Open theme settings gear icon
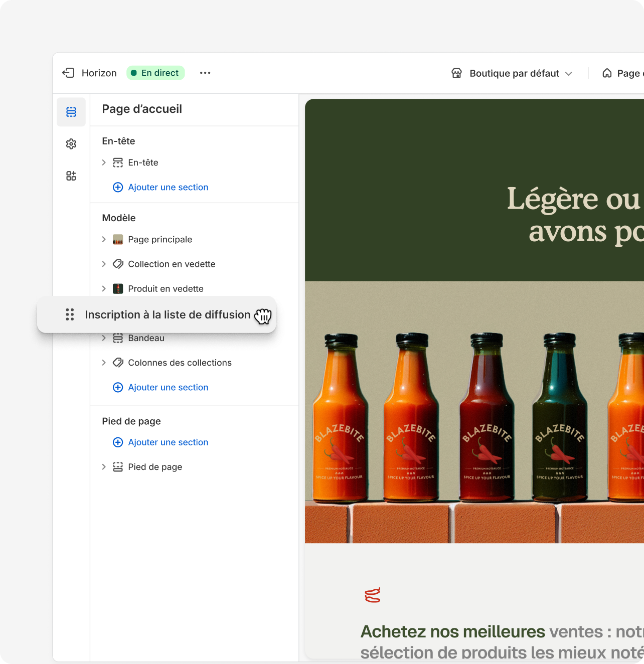The width and height of the screenshot is (644, 664). [x=71, y=144]
